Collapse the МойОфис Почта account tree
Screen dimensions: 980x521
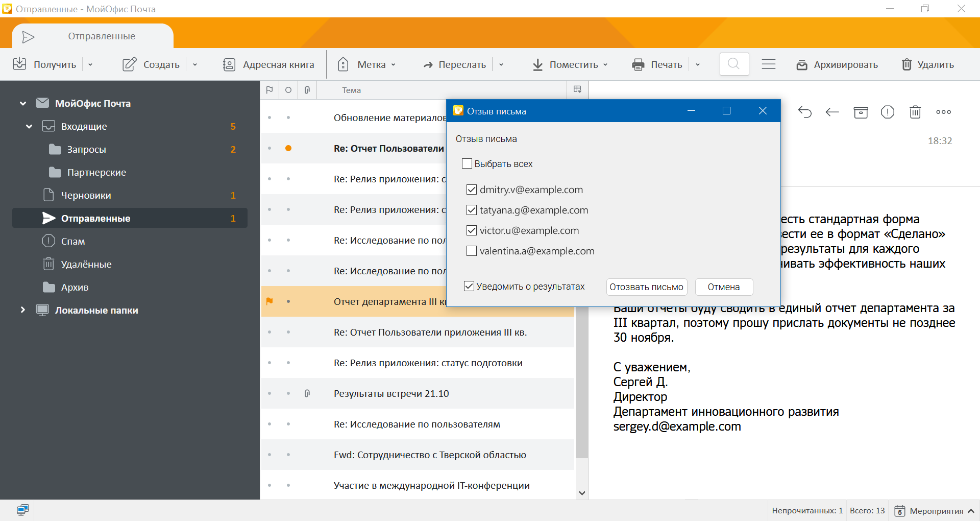coord(23,103)
